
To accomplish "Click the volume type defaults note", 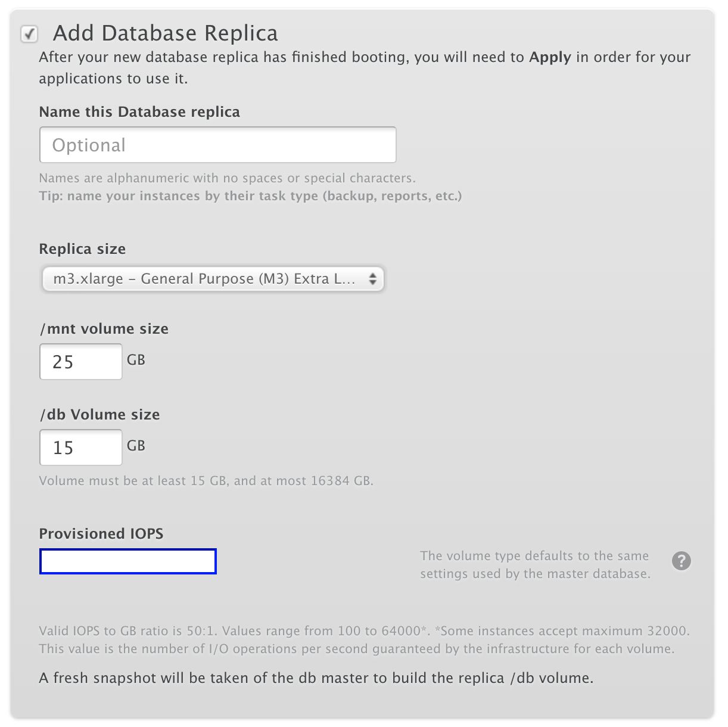I will coord(534,565).
